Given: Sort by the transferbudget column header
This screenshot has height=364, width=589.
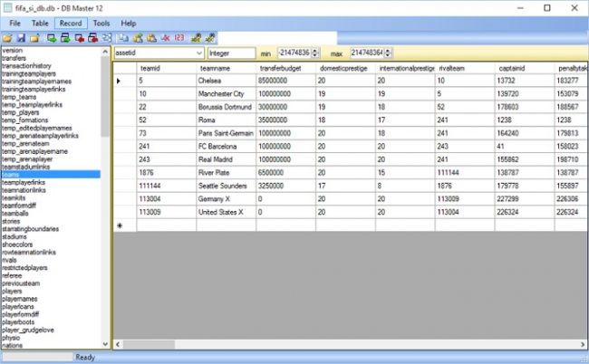Looking at the screenshot, I should point(285,68).
